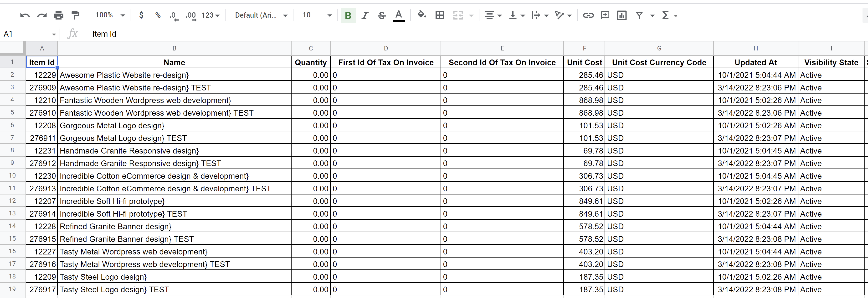
Task: Open the text color picker
Action: (399, 16)
